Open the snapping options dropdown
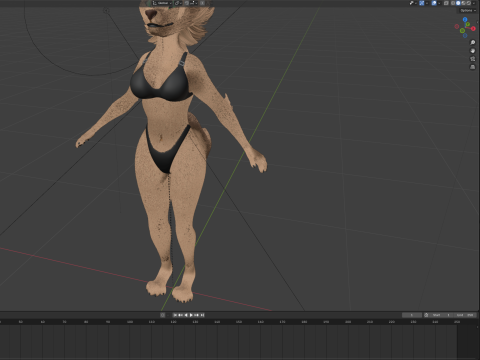The width and height of the screenshot is (480, 360). [194, 3]
